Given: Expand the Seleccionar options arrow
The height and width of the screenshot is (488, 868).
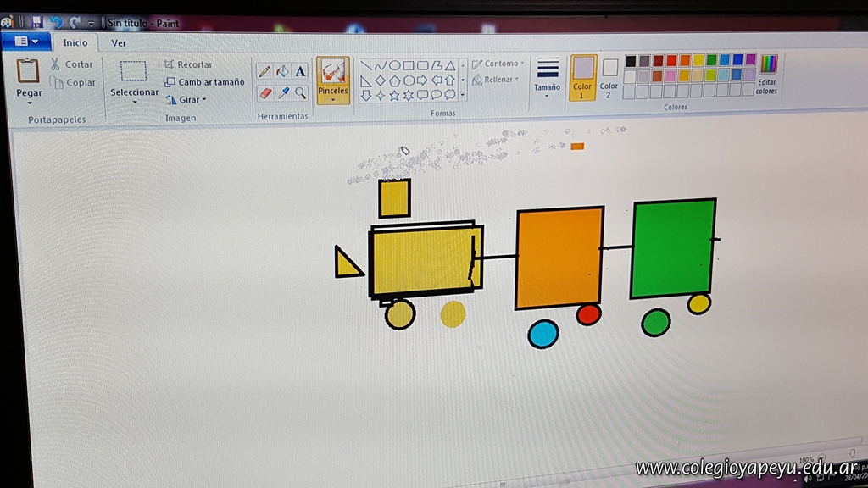Looking at the screenshot, I should [x=135, y=103].
